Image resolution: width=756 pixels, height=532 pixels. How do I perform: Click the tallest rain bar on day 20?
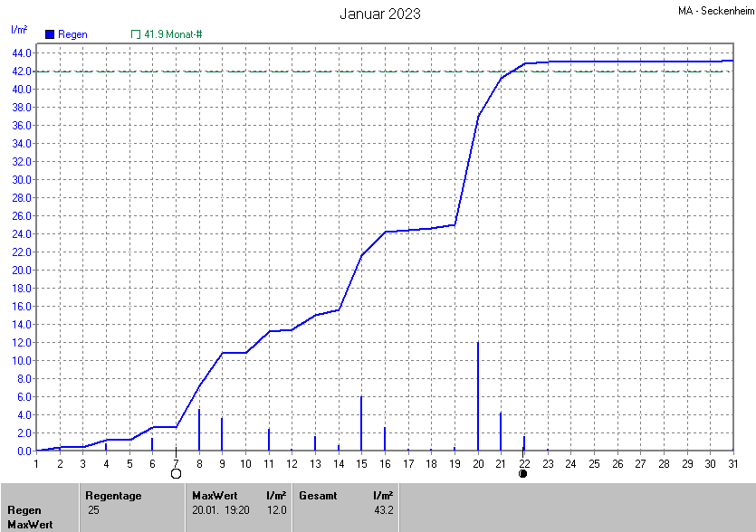478,396
